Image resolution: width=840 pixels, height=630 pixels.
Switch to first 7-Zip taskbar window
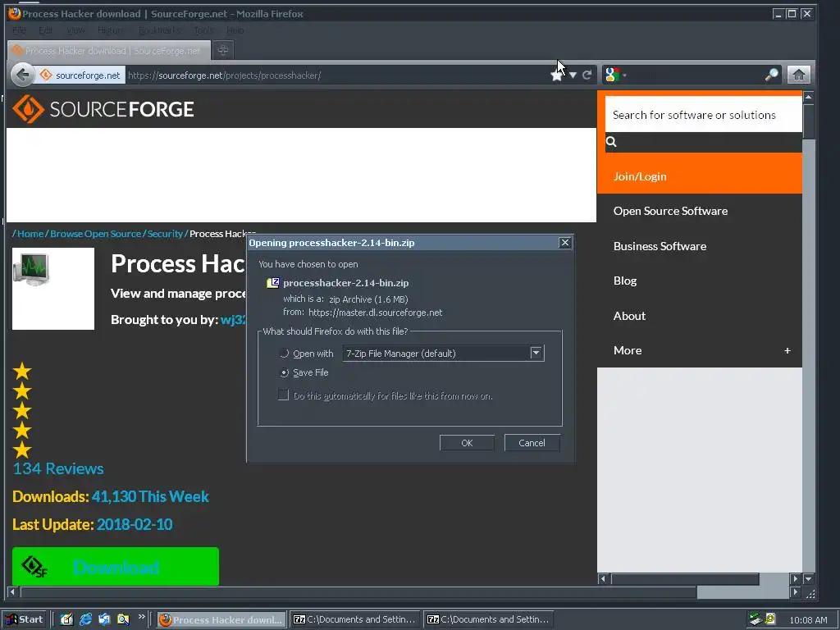pos(355,619)
